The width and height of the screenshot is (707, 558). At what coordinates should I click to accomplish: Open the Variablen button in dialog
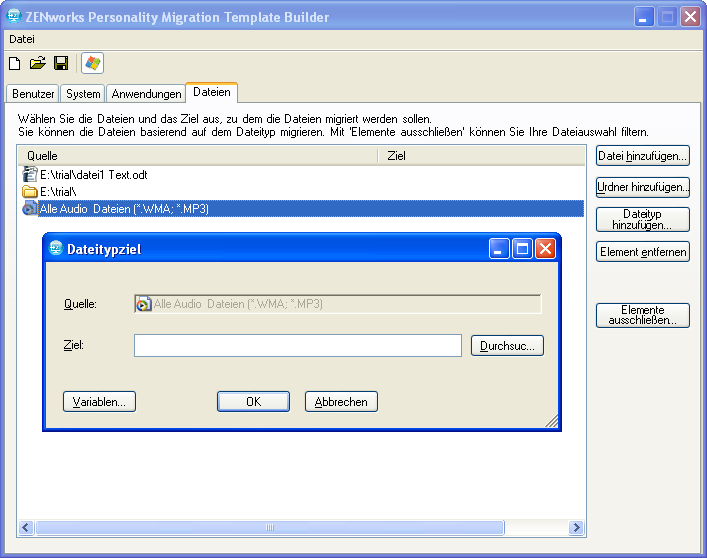tap(99, 402)
